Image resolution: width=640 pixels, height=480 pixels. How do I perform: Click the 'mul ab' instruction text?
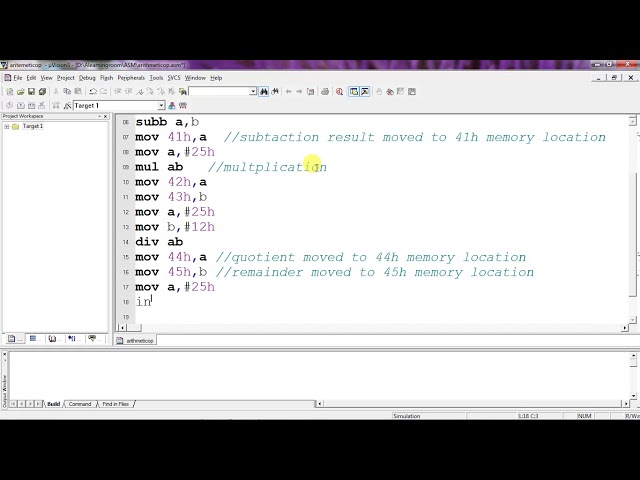159,167
